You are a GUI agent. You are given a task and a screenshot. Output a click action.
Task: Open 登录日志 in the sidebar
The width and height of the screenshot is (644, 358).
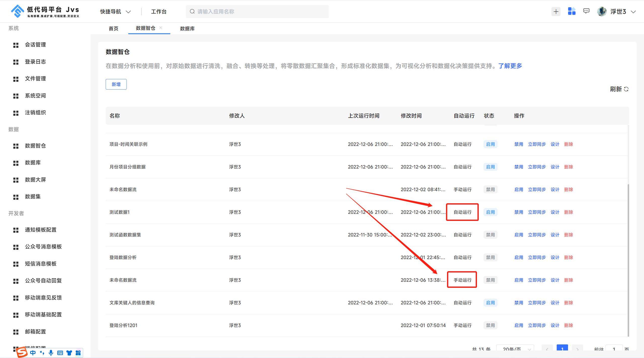tap(35, 62)
